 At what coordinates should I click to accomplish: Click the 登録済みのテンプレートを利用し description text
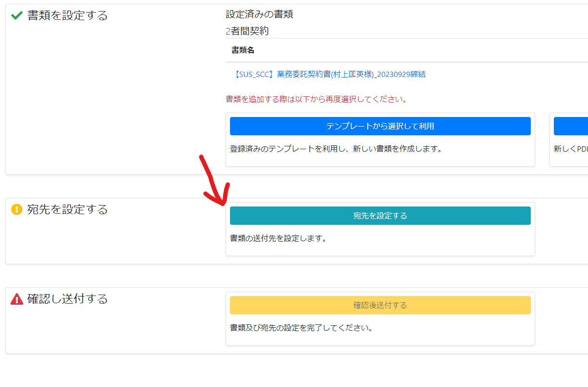tap(336, 149)
